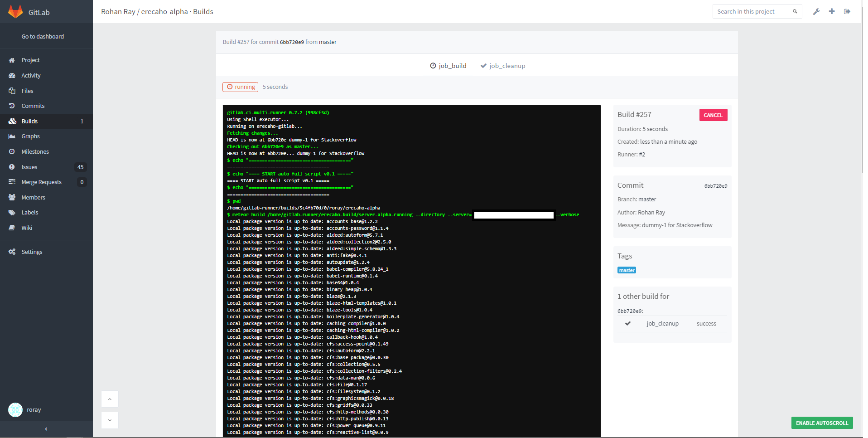The image size is (868, 438).
Task: Open job_cleanup link in other builds
Action: [662, 324]
